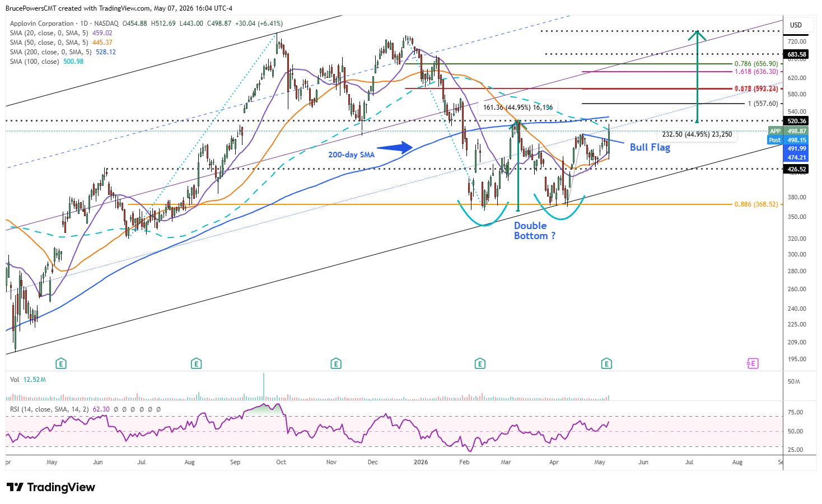Click the 1.618 (636.30) Fibonacci label
Viewport: 822px width, 504px height.
[756, 72]
